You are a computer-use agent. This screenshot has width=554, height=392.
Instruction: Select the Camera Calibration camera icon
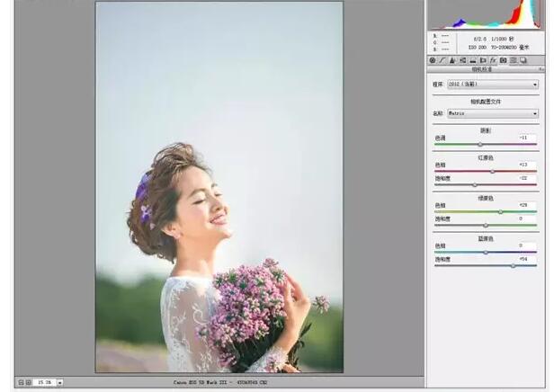[503, 60]
